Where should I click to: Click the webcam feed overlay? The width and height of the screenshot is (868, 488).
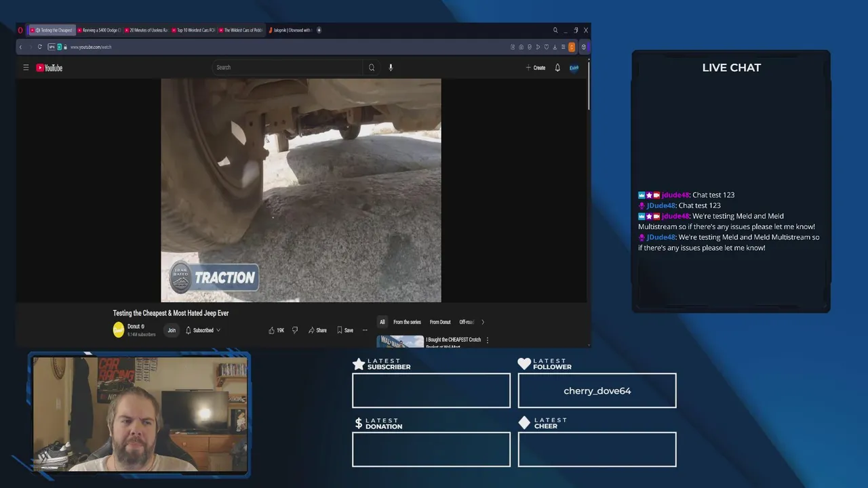[x=139, y=414]
